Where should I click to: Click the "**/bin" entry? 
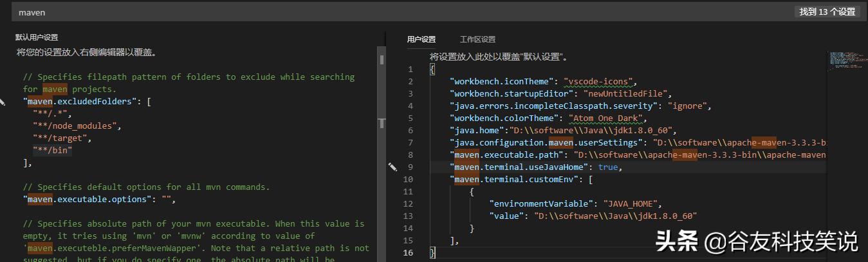(52, 150)
